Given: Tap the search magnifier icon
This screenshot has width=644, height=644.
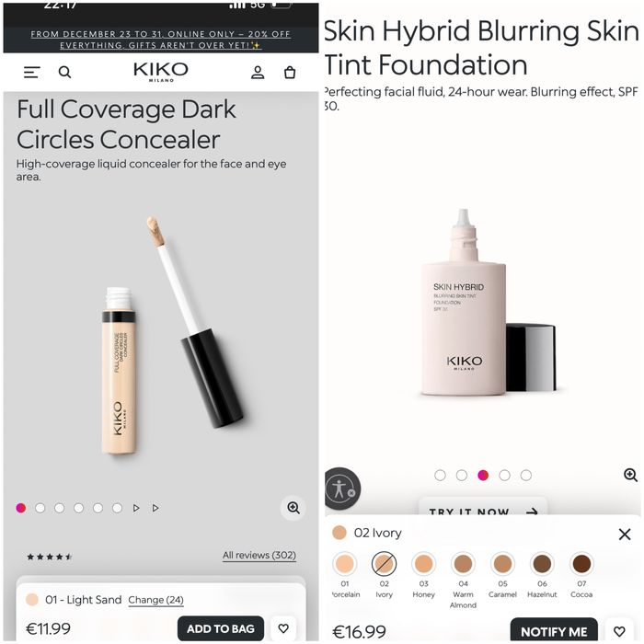Looking at the screenshot, I should [64, 73].
